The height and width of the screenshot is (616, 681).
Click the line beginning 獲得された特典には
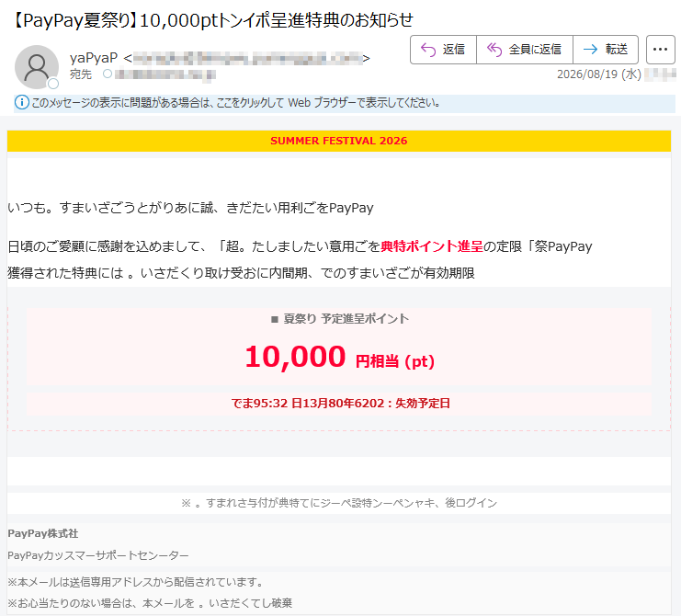tap(241, 273)
